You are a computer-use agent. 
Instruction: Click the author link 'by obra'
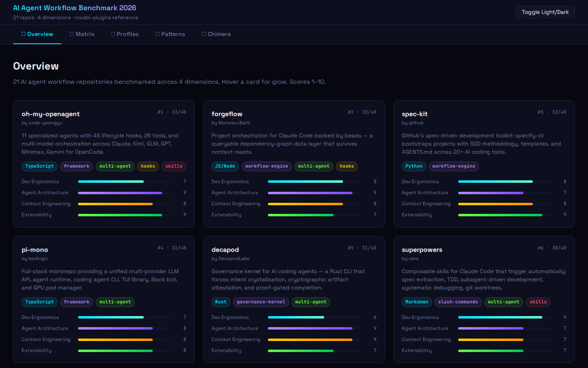pos(410,258)
